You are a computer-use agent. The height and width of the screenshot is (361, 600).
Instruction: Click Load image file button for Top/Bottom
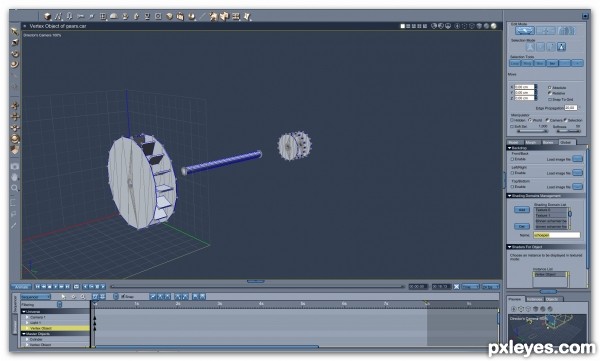coord(578,187)
